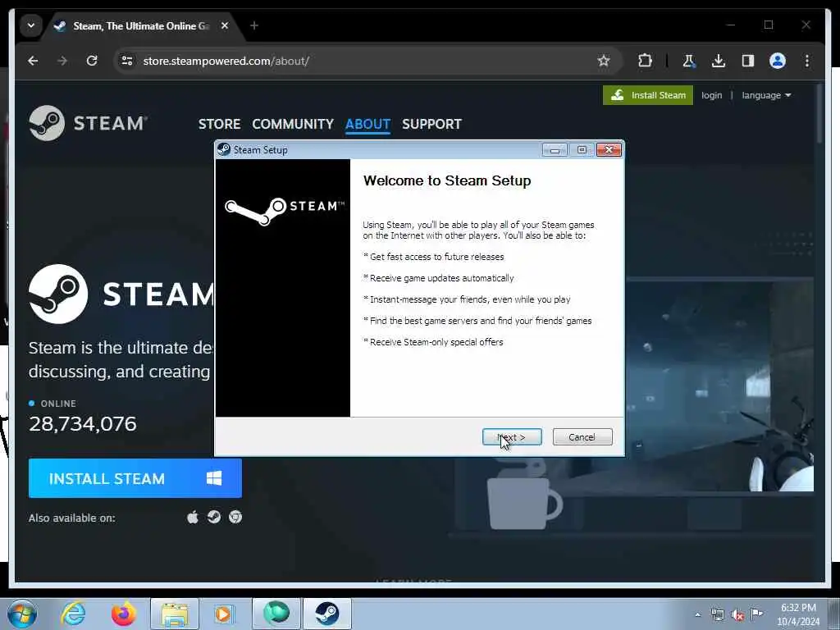Open the Chrome Labs flask icon
This screenshot has height=630, width=840.
click(688, 61)
